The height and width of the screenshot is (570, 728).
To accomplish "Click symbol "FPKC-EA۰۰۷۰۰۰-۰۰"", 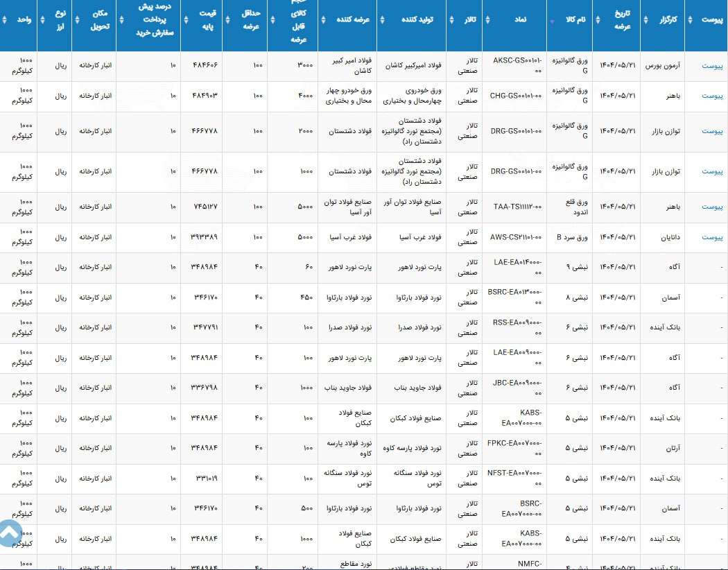I will [514, 448].
